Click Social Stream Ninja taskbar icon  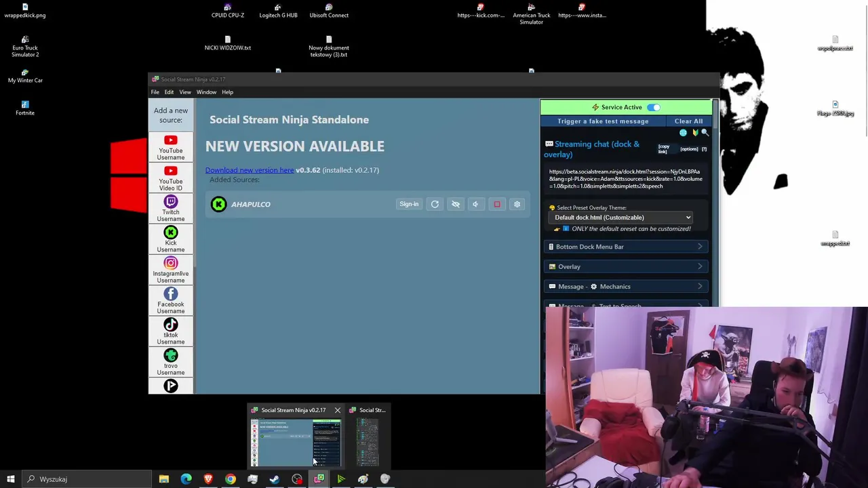coord(319,479)
